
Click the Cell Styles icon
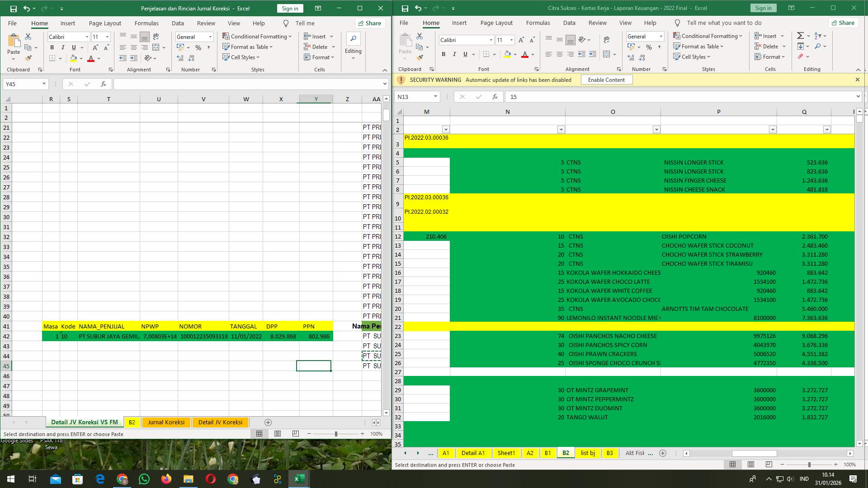pos(242,57)
